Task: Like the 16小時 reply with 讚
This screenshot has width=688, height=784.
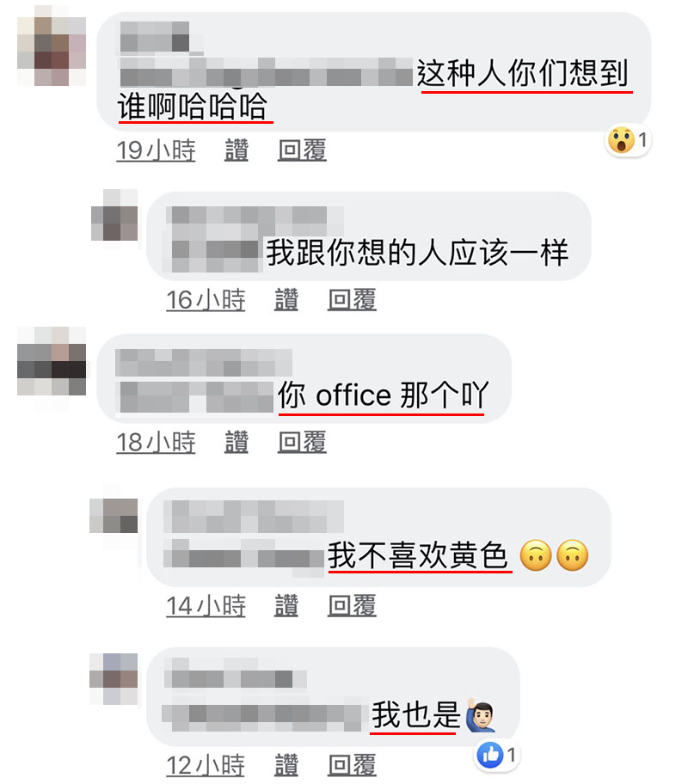Action: [x=286, y=300]
